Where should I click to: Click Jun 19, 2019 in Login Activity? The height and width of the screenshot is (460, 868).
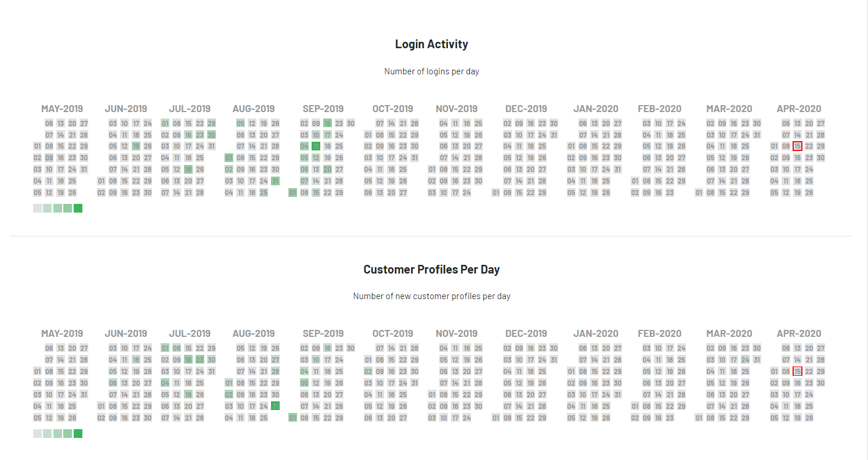click(x=136, y=146)
